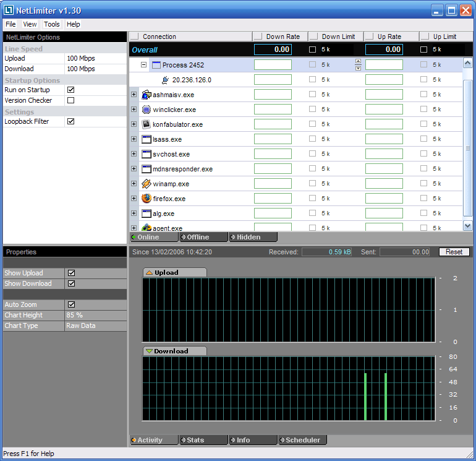The image size is (476, 461).
Task: Click the connection list scroll down arrow
Action: pos(468,225)
